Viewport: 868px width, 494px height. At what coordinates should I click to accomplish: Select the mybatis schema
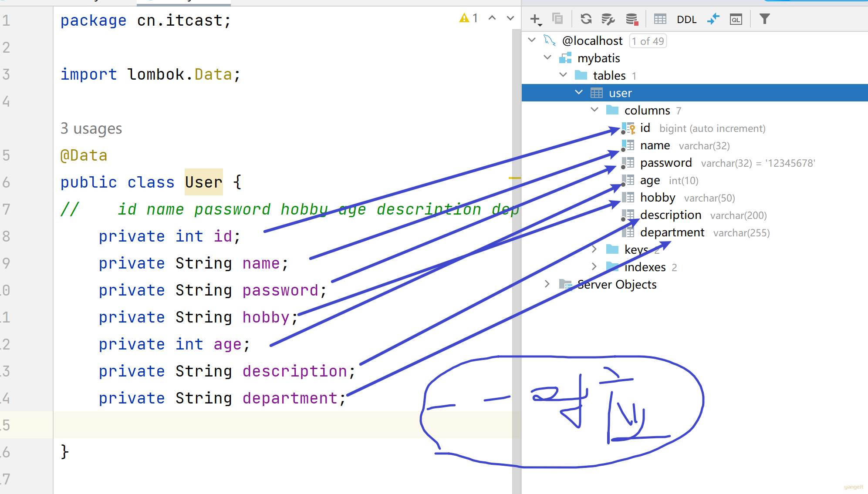pos(598,58)
